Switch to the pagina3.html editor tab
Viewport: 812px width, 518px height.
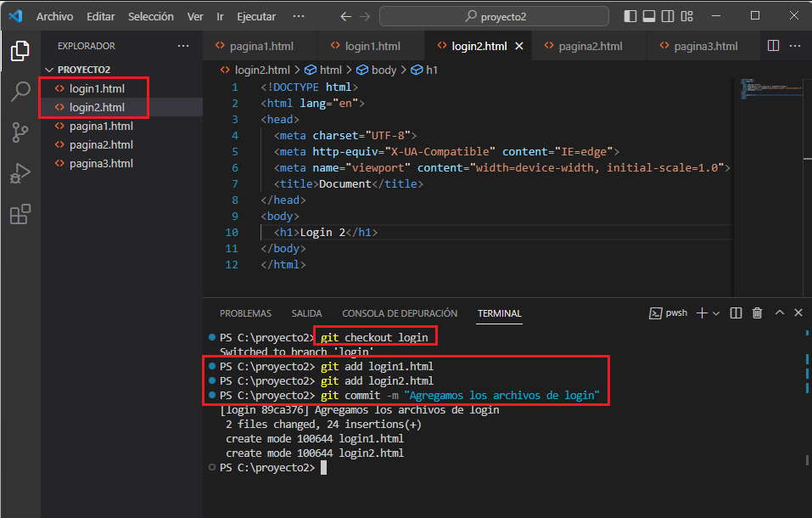click(705, 46)
